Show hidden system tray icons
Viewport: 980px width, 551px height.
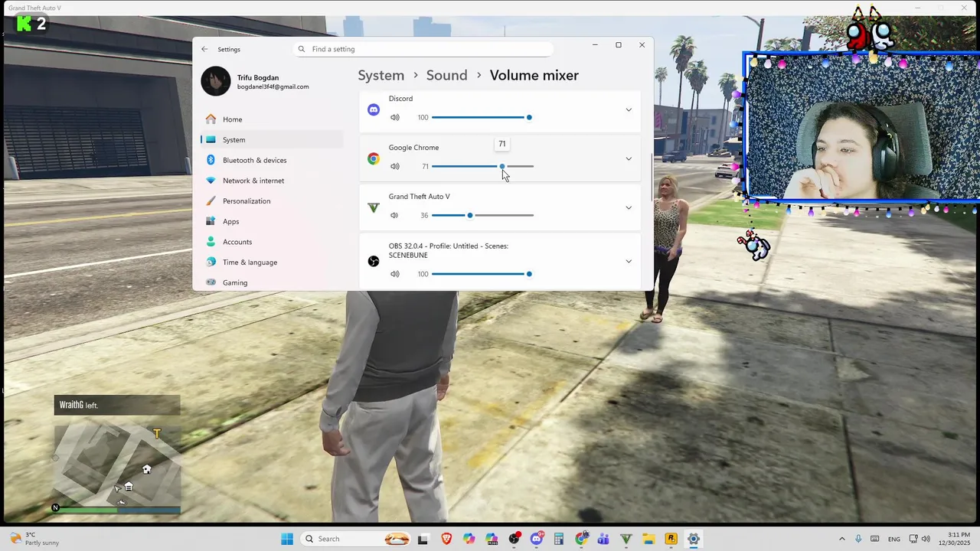[842, 539]
